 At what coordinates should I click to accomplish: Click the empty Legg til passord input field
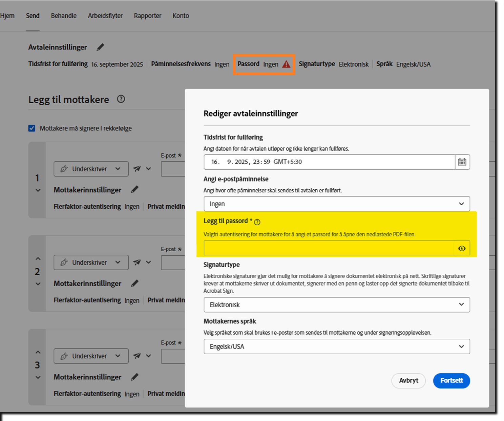point(322,248)
